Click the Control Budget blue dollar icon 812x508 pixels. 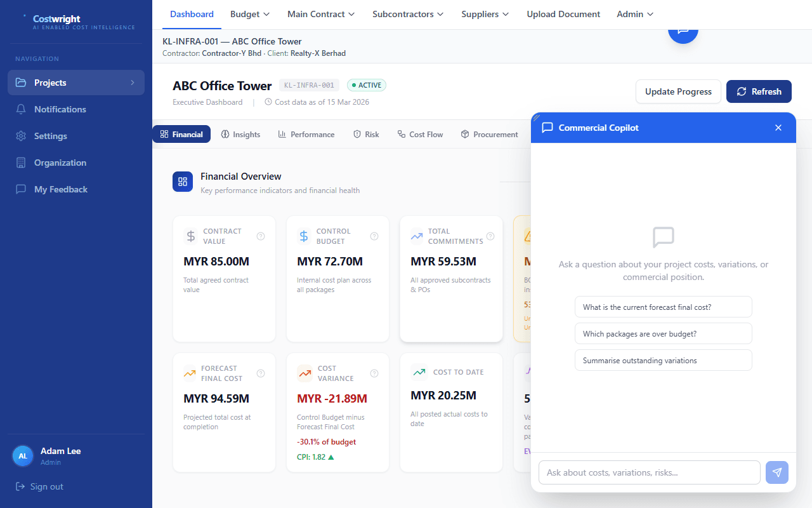pos(304,236)
